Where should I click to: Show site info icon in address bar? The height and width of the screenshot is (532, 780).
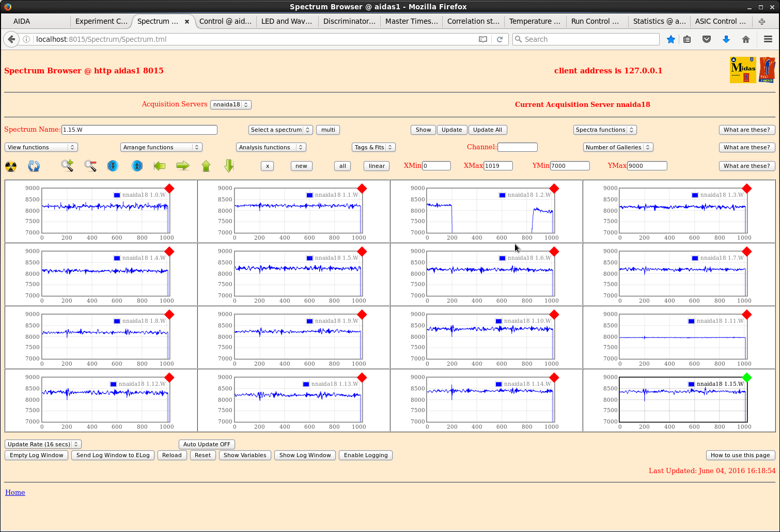click(26, 39)
